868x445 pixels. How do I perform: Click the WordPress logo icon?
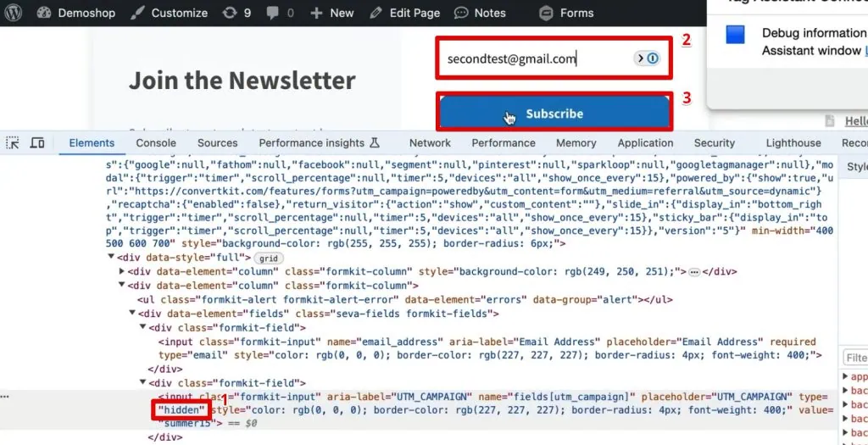pos(13,13)
